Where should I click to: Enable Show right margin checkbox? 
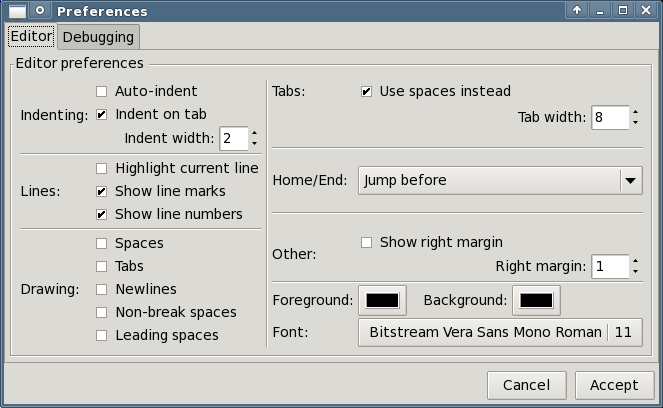(x=366, y=242)
